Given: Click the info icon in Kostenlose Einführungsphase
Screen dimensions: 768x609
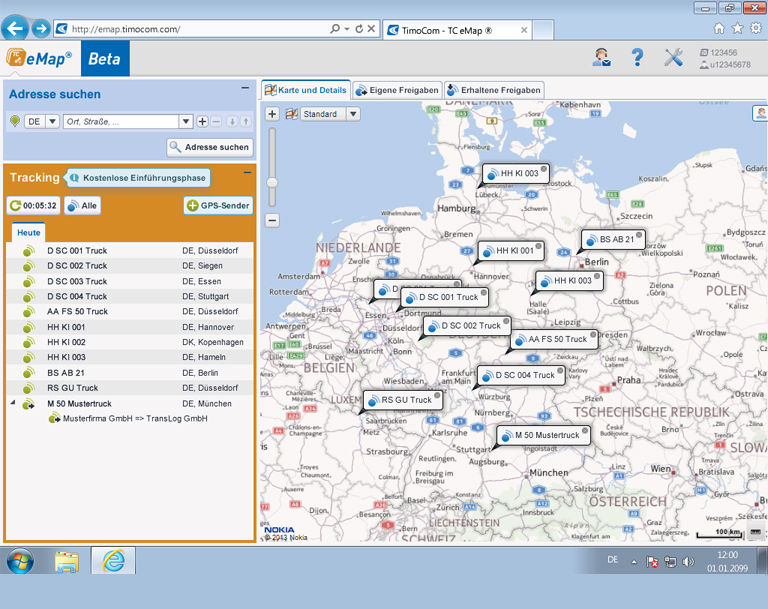Looking at the screenshot, I should pyautogui.click(x=74, y=178).
